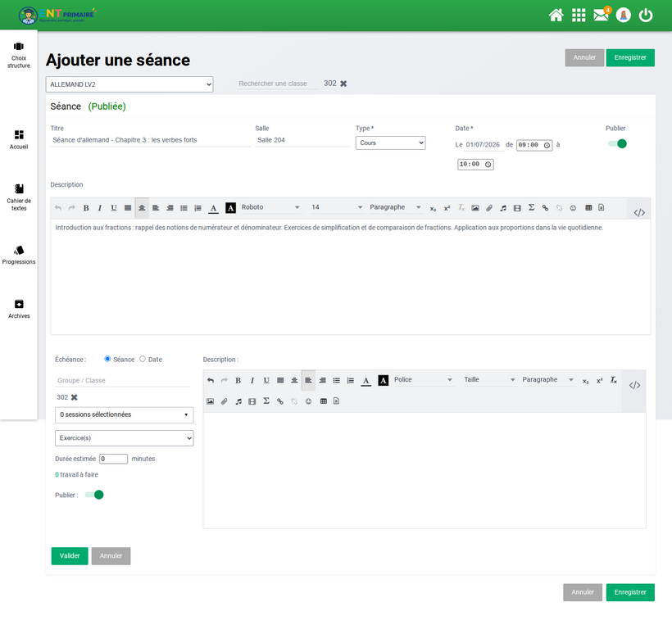Click the Rechercher une classe field
This screenshot has height=634, width=672.
click(x=278, y=84)
